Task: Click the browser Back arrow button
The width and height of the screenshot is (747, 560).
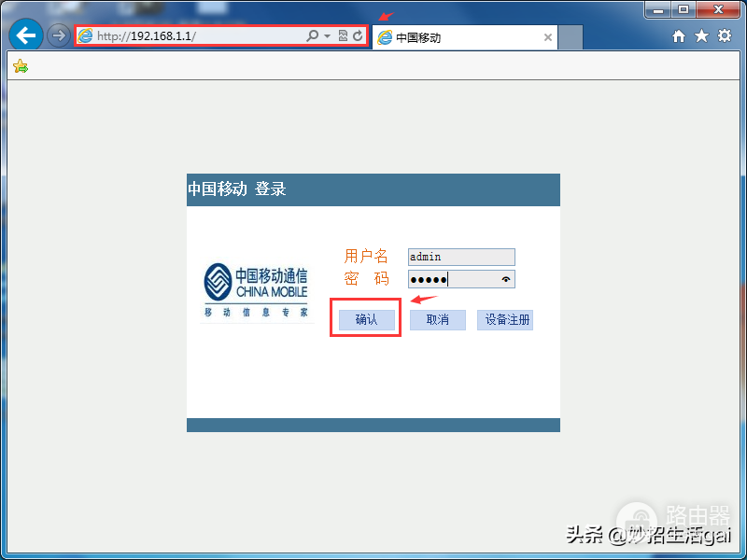Action: pos(26,35)
